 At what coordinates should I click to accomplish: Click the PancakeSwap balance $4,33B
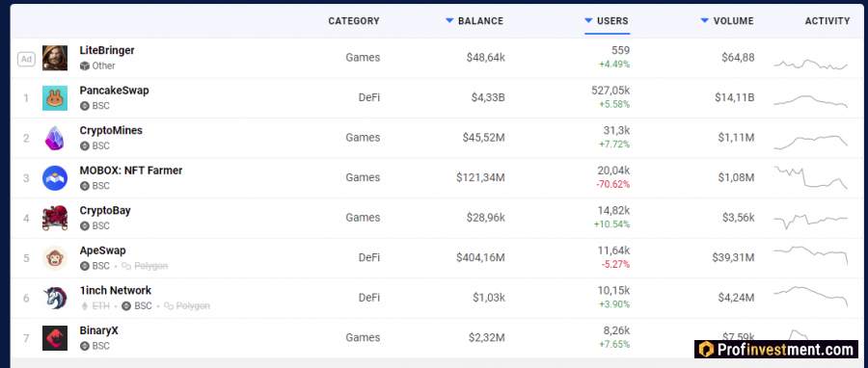tap(488, 98)
